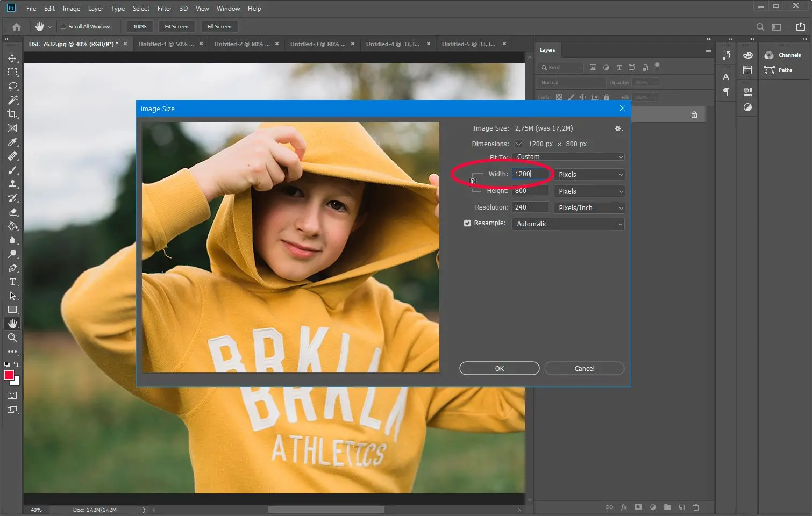Select the Zoom tool in toolbar
The height and width of the screenshot is (516, 812).
tap(12, 338)
